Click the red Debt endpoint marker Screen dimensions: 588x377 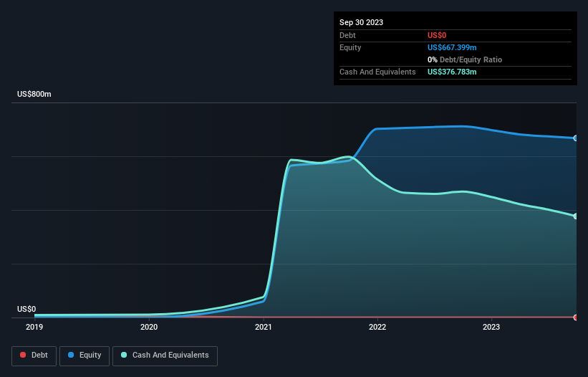(x=576, y=318)
